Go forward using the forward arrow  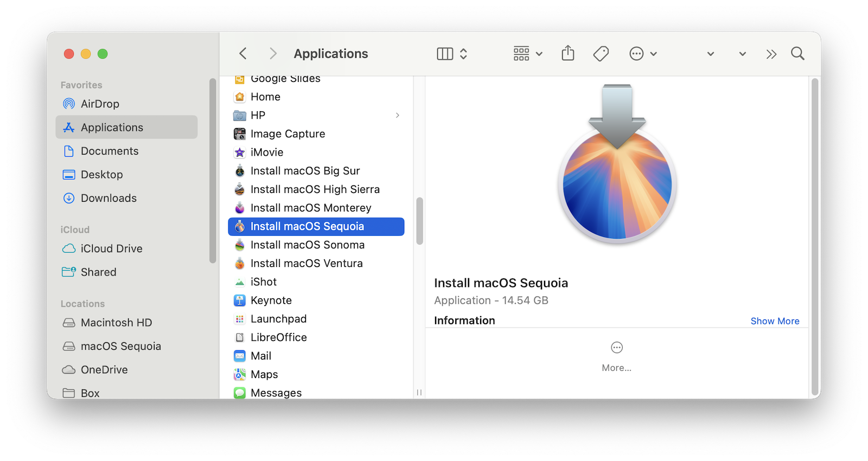273,54
